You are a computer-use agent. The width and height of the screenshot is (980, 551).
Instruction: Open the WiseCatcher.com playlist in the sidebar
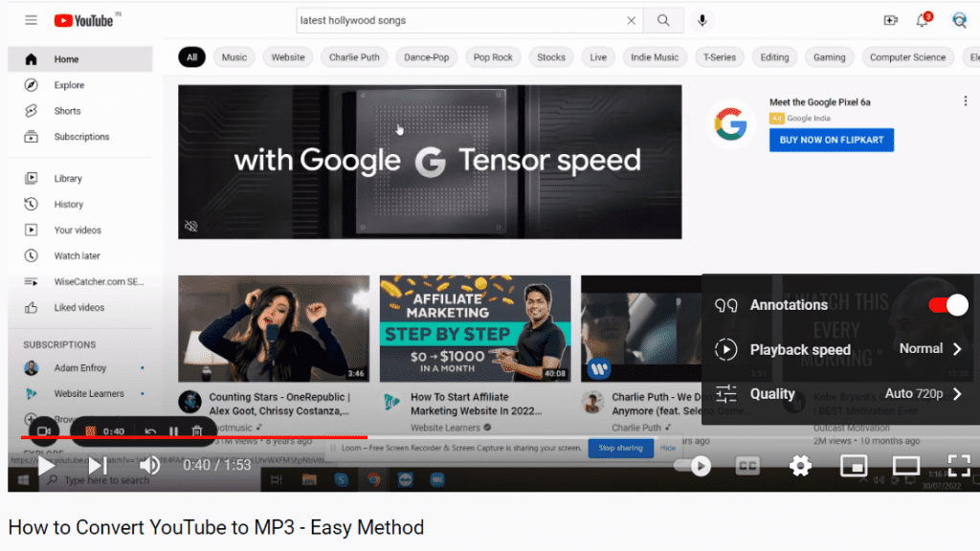coord(80,282)
